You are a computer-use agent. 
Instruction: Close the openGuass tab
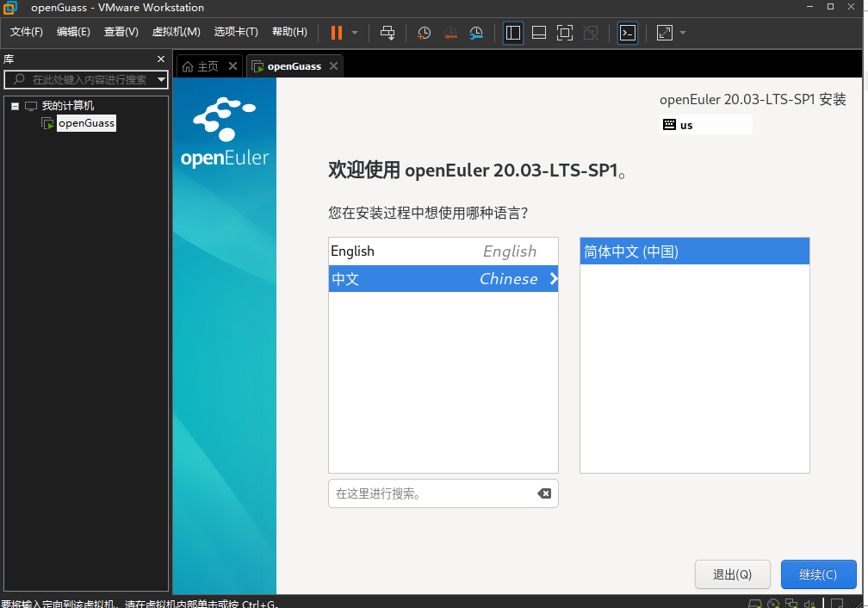pos(333,66)
